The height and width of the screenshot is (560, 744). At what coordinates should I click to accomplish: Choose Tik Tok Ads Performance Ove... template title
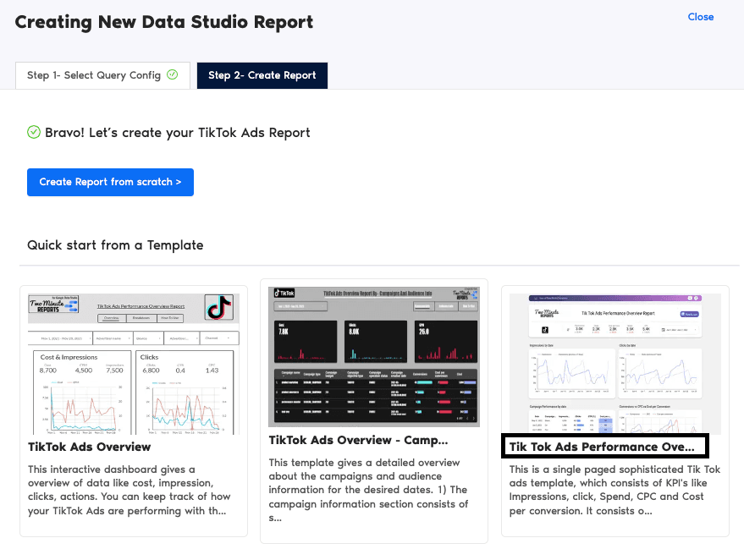click(602, 447)
